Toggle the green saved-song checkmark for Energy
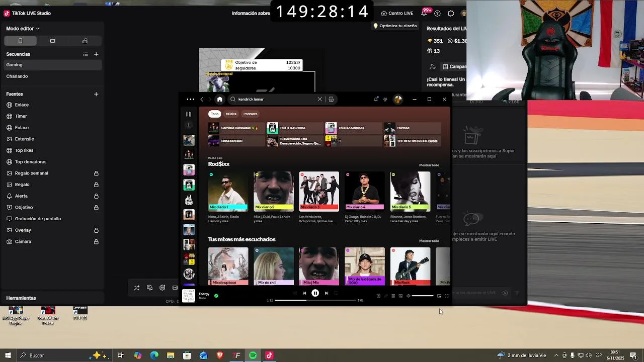644x362 pixels. pyautogui.click(x=216, y=296)
